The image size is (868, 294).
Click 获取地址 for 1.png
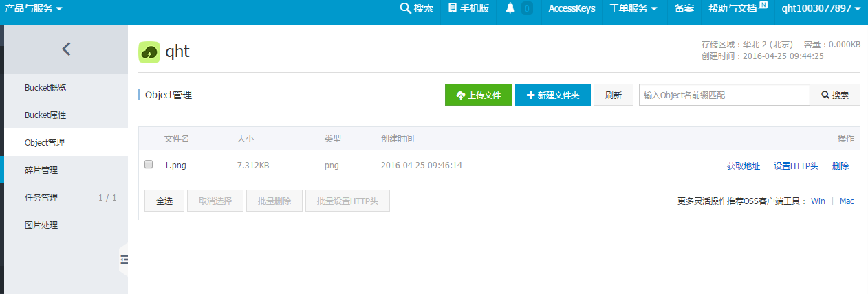[x=744, y=166]
